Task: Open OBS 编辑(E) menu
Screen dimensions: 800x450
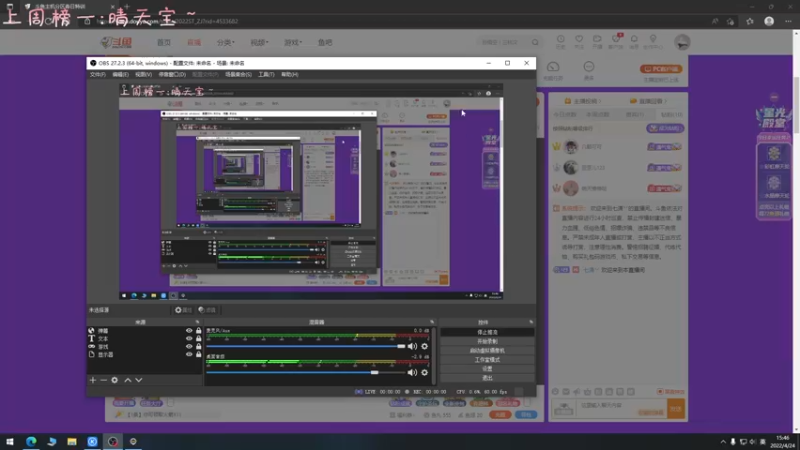Action: coord(120,74)
